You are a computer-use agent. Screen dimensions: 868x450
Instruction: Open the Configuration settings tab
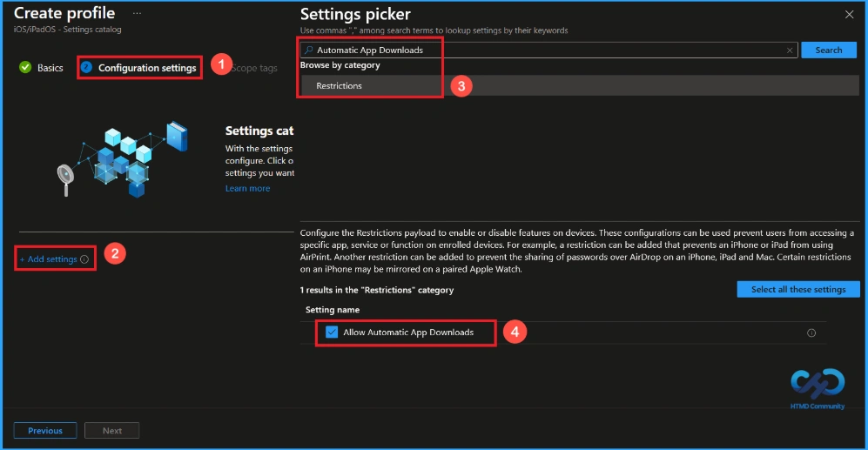click(x=147, y=68)
